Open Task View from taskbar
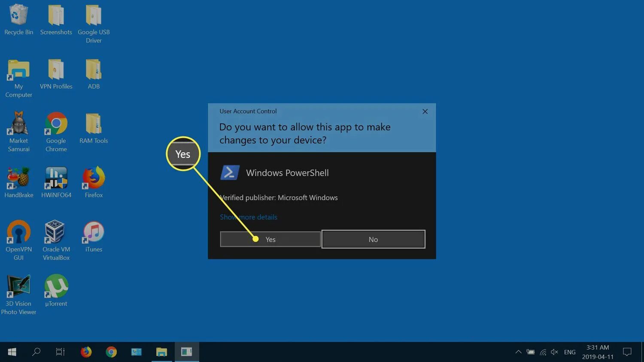Viewport: 644px width, 362px height. point(61,352)
